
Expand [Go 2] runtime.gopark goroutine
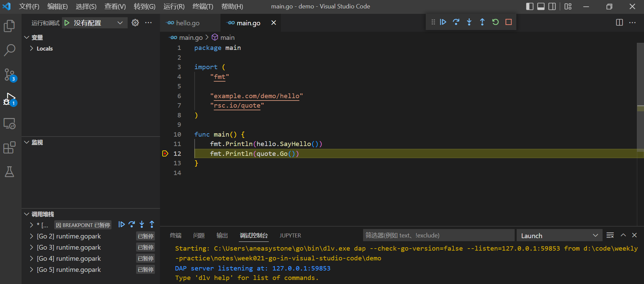[31, 236]
